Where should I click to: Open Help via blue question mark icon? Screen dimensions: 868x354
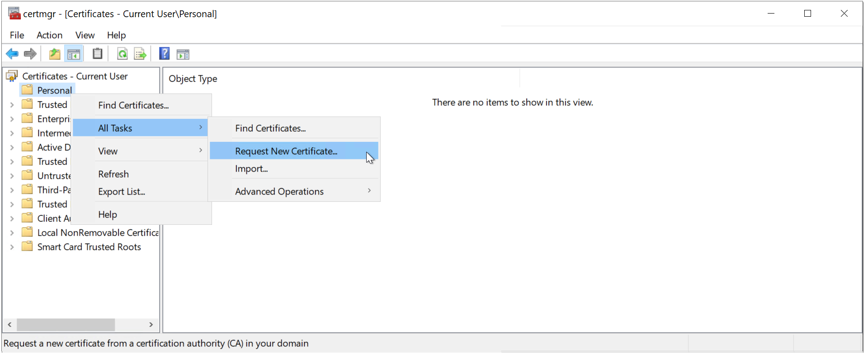164,54
